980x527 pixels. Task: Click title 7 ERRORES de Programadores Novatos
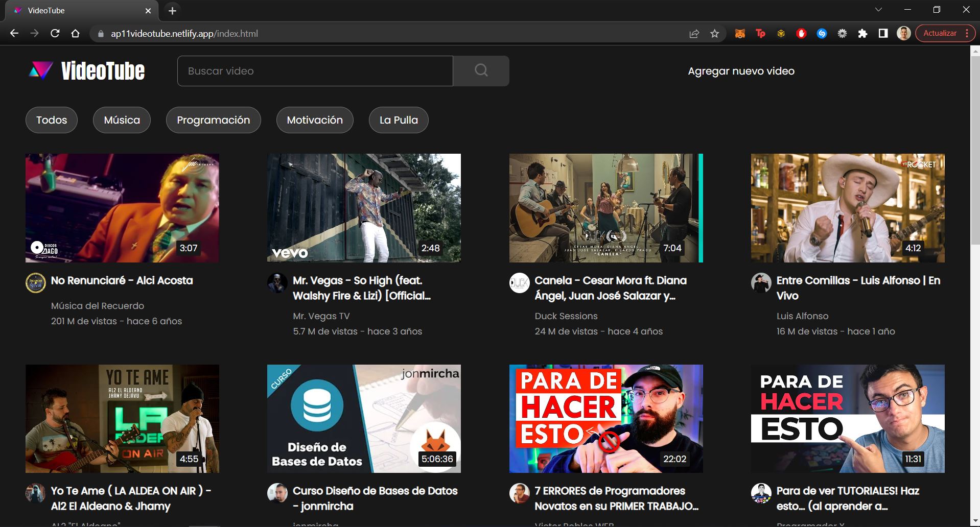pos(617,498)
